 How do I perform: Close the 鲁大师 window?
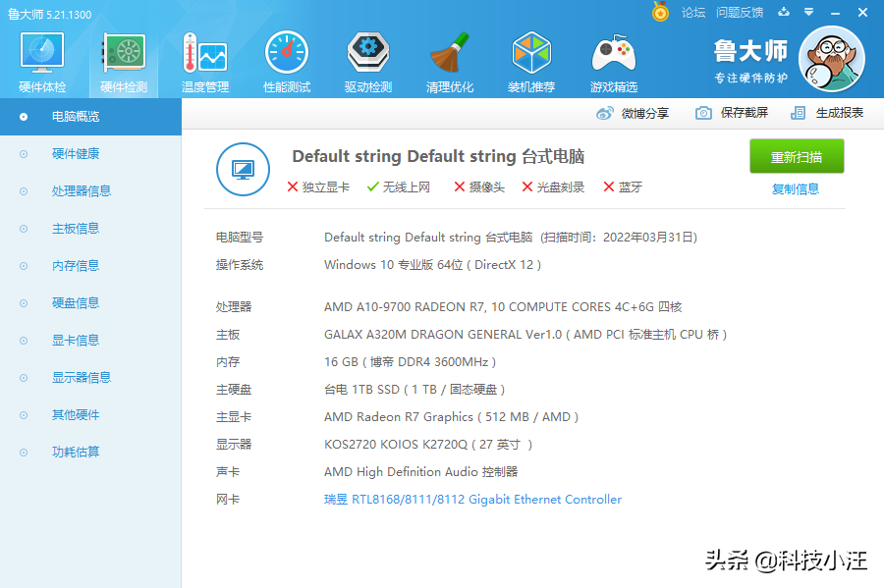(x=862, y=13)
